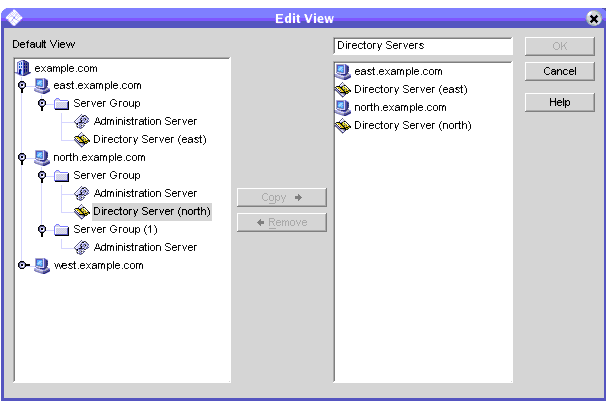
Task: Select Directory Server (east) text in right list
Action: click(411, 89)
